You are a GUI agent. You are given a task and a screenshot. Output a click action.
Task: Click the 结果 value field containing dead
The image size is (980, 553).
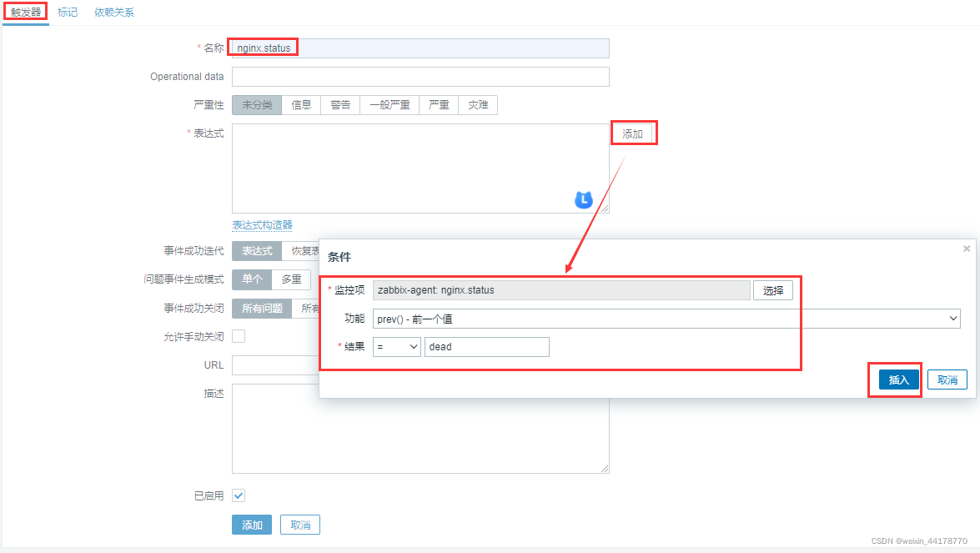coord(487,347)
